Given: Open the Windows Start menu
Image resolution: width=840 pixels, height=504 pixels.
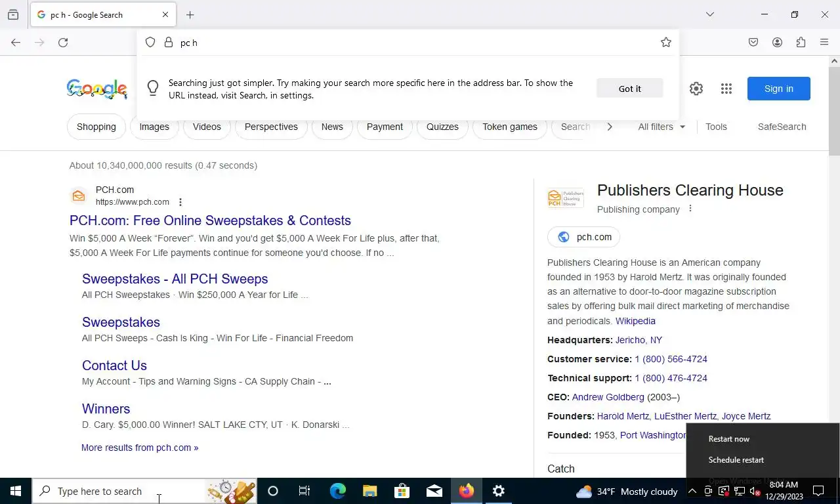Looking at the screenshot, I should click(x=16, y=491).
